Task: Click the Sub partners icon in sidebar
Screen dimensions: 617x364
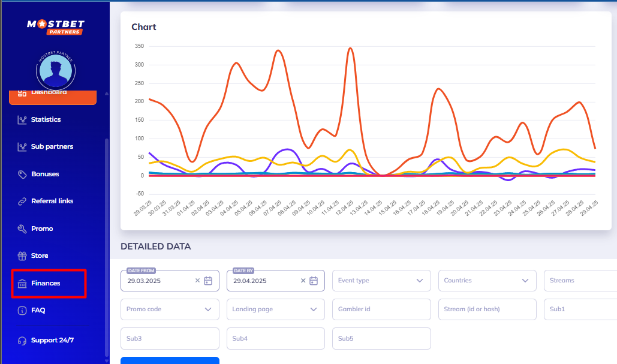Action: point(22,147)
